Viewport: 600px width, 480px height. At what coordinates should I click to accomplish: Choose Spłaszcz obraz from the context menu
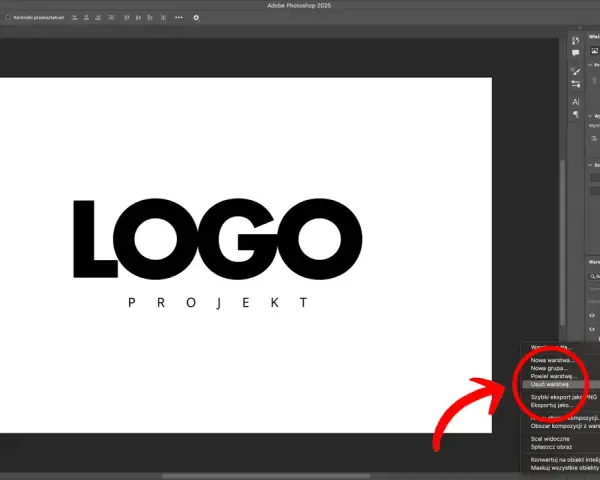(551, 447)
